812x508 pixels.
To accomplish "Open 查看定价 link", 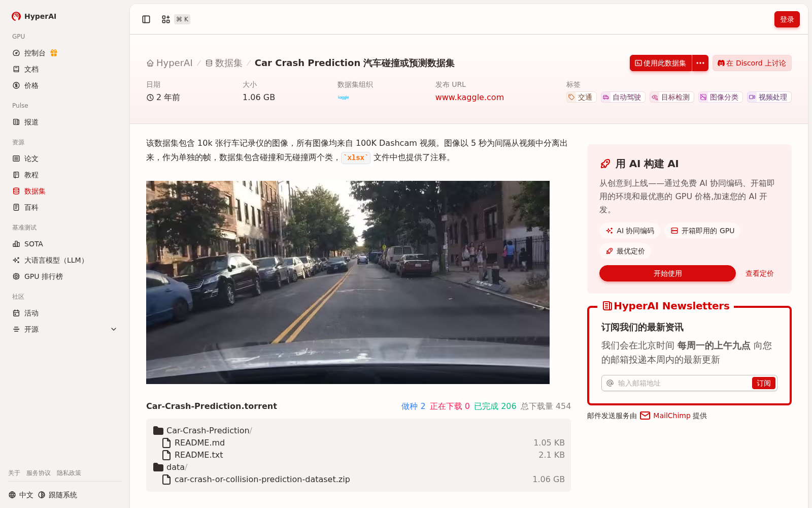I will pyautogui.click(x=759, y=273).
